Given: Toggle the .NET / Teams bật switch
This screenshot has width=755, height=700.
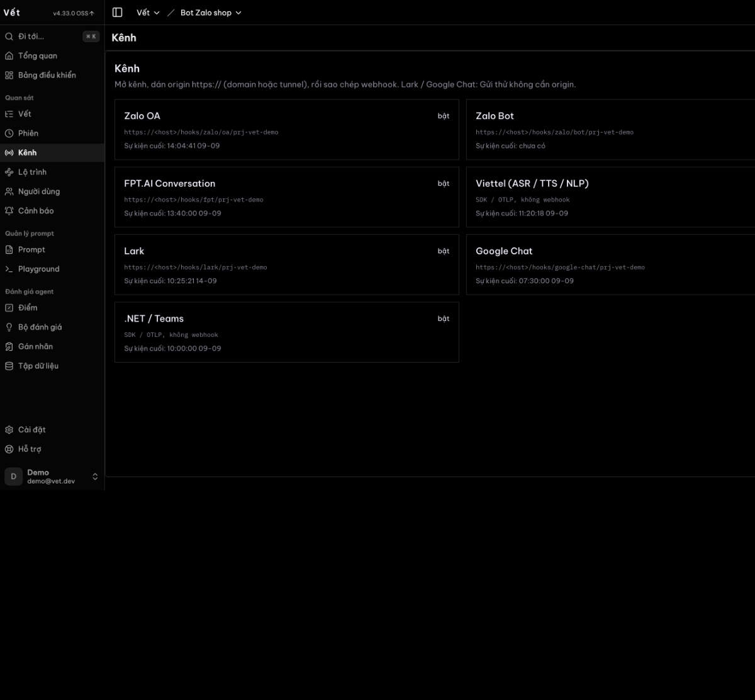Looking at the screenshot, I should pos(444,319).
